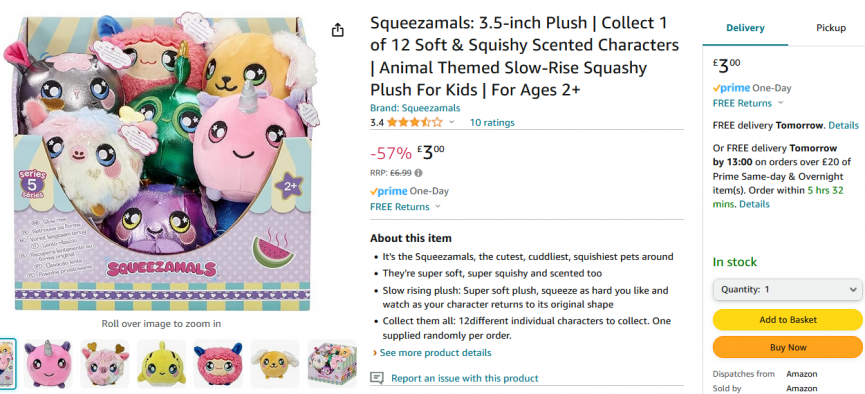Open the rating breakdown chevron

coord(452,122)
